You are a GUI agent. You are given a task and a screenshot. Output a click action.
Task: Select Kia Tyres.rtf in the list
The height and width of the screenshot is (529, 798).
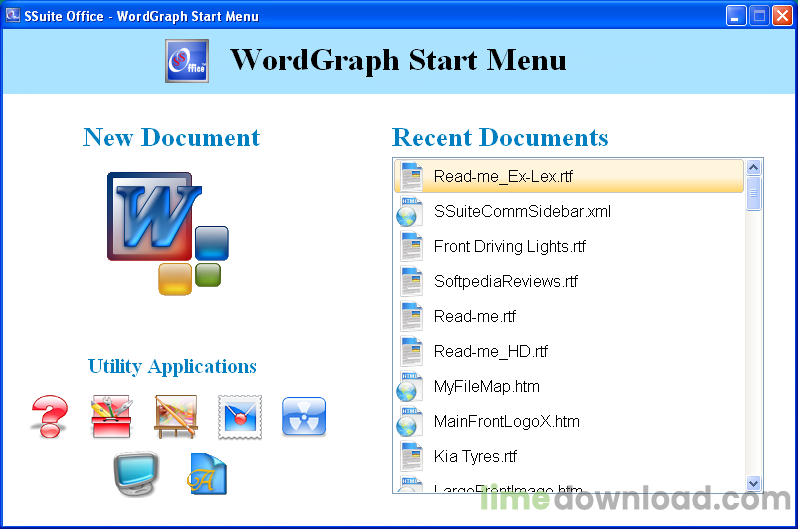tap(569, 456)
